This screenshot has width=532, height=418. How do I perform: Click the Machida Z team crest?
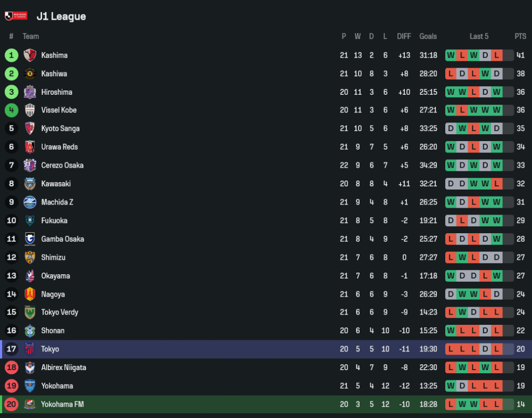click(30, 202)
